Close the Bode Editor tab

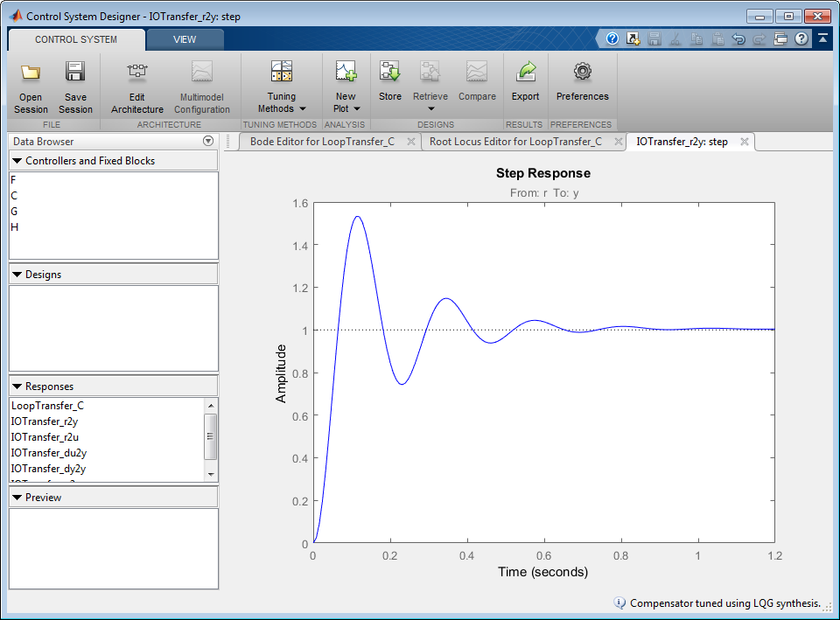click(x=411, y=142)
